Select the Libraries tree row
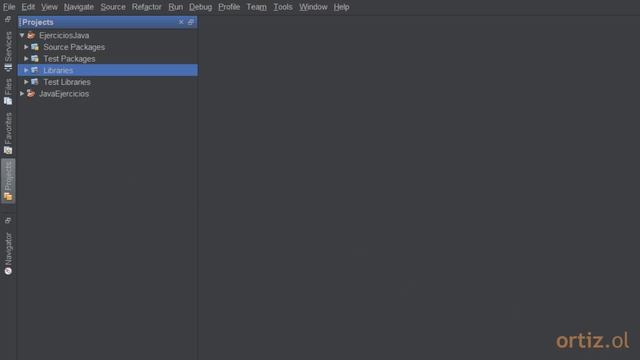The width and height of the screenshot is (640, 360). pos(108,70)
